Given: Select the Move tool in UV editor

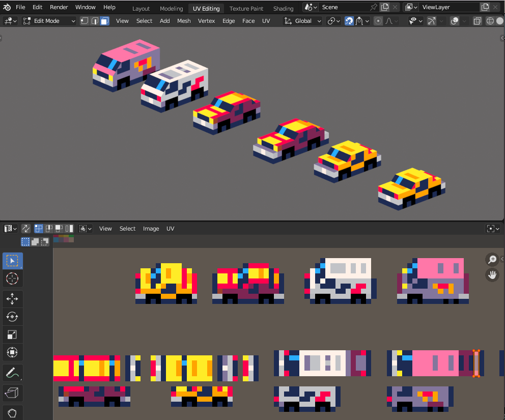Looking at the screenshot, I should [12, 298].
